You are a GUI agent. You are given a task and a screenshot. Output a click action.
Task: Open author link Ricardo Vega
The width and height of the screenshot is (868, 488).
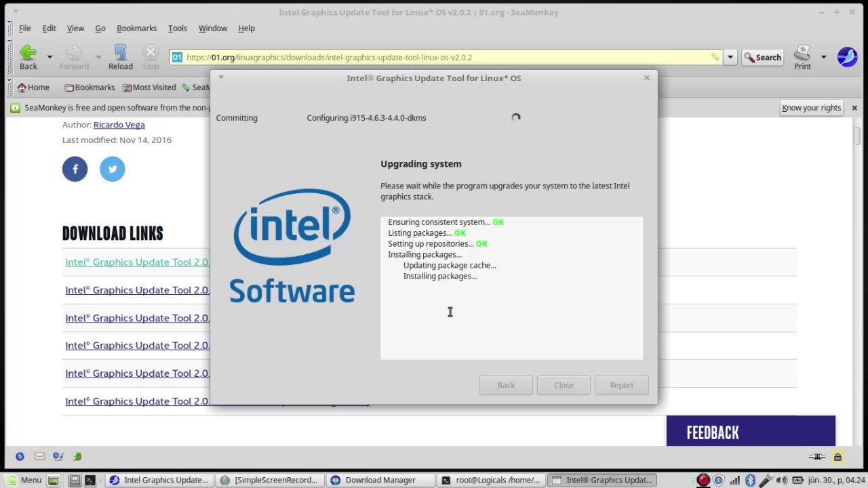point(119,125)
